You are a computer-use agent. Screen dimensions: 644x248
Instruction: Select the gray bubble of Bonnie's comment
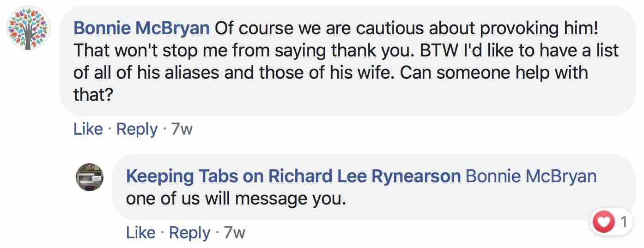[347, 61]
